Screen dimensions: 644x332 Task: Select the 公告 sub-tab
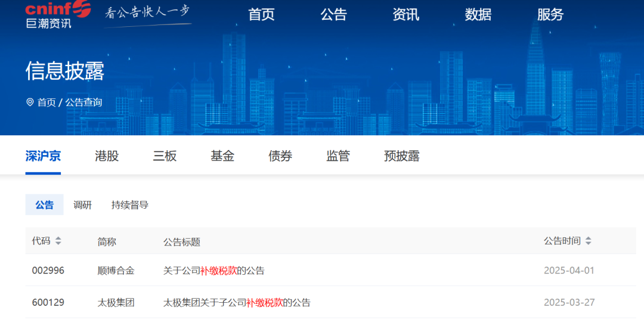44,205
